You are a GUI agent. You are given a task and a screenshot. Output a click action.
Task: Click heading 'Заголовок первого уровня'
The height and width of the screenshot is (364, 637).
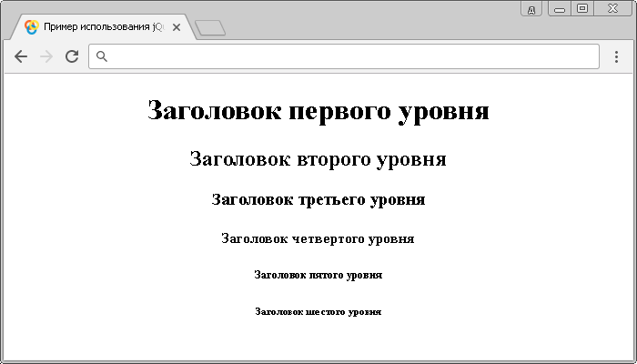coord(318,110)
